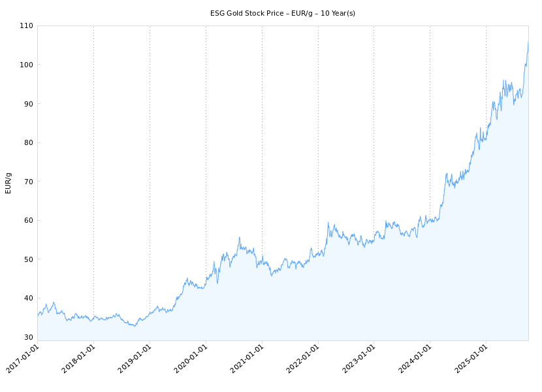Click the mid-2020 price peak near 55

point(239,238)
